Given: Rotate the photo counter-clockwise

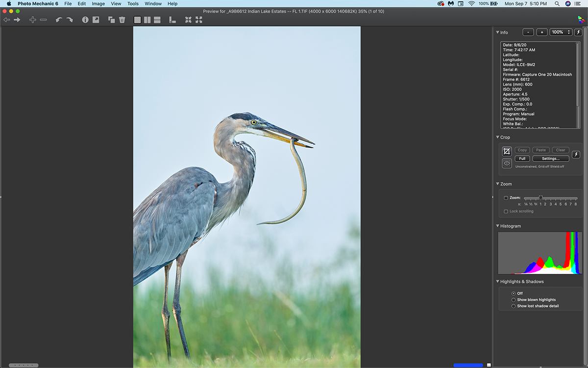Looking at the screenshot, I should coord(59,20).
